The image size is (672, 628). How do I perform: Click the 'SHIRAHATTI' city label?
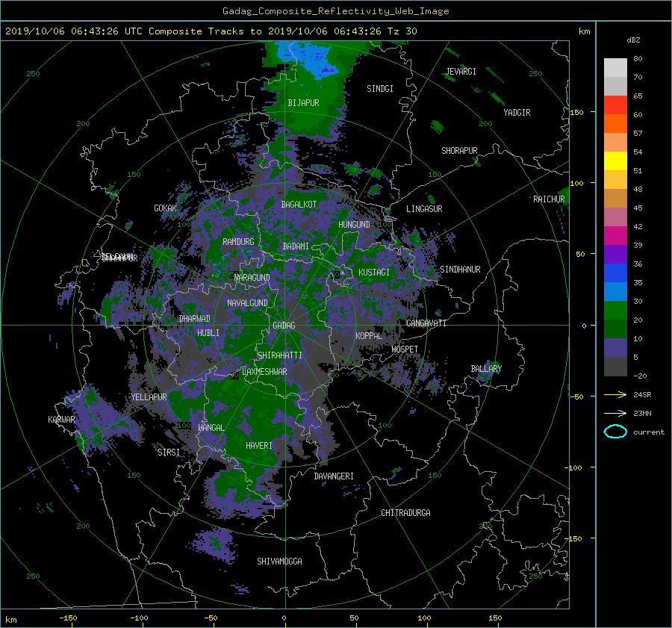coord(280,355)
